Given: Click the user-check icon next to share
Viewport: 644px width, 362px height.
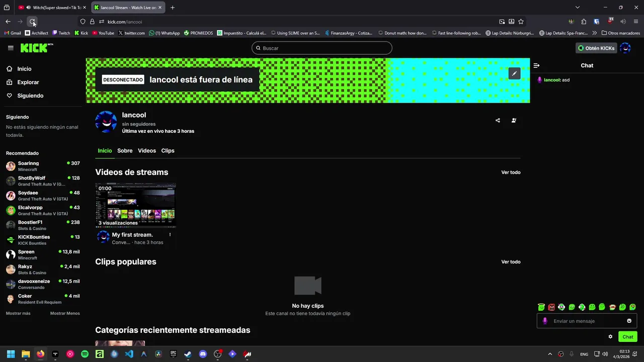Looking at the screenshot, I should 514,120.
